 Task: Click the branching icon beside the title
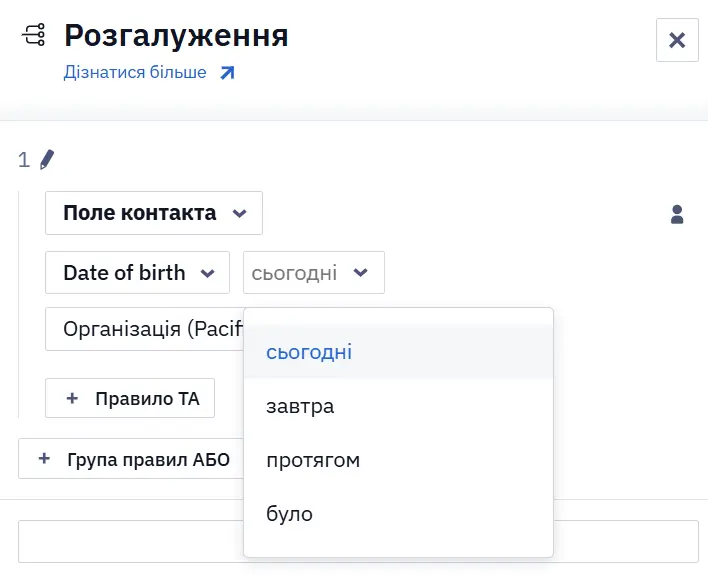pyautogui.click(x=34, y=34)
